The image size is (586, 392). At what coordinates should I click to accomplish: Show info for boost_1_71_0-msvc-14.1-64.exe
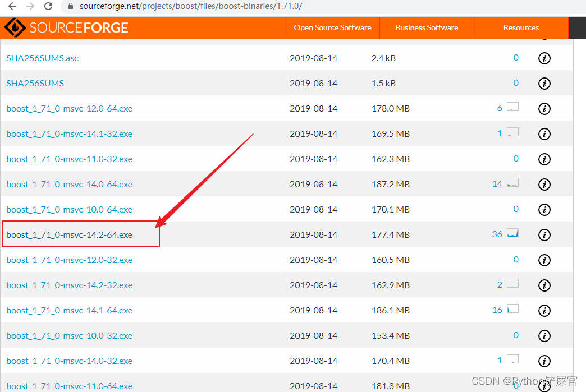pyautogui.click(x=544, y=311)
